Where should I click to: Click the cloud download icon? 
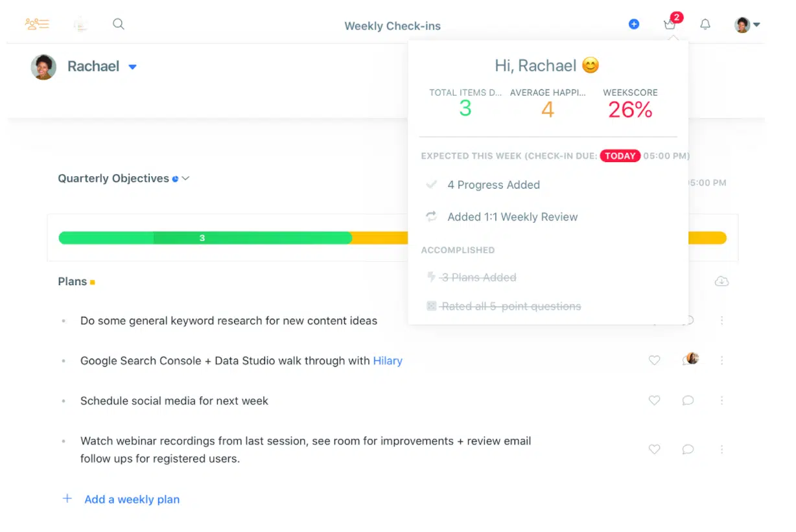pyautogui.click(x=721, y=281)
